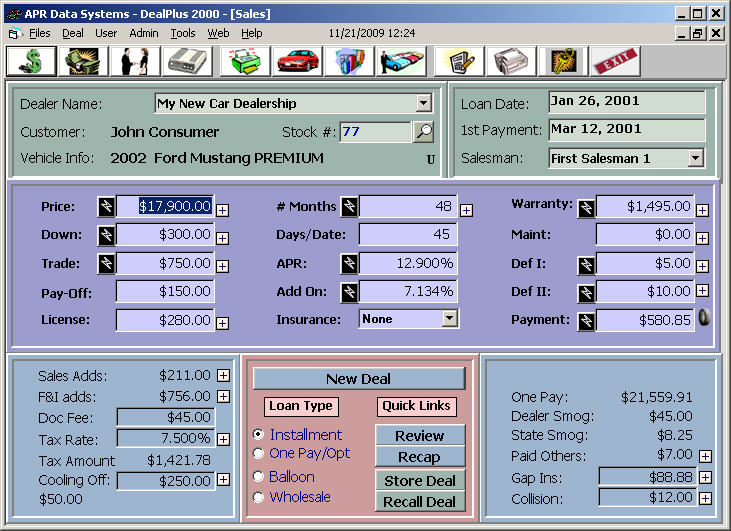This screenshot has height=531, width=731.
Task: Select the Installment loan type
Action: pos(259,435)
